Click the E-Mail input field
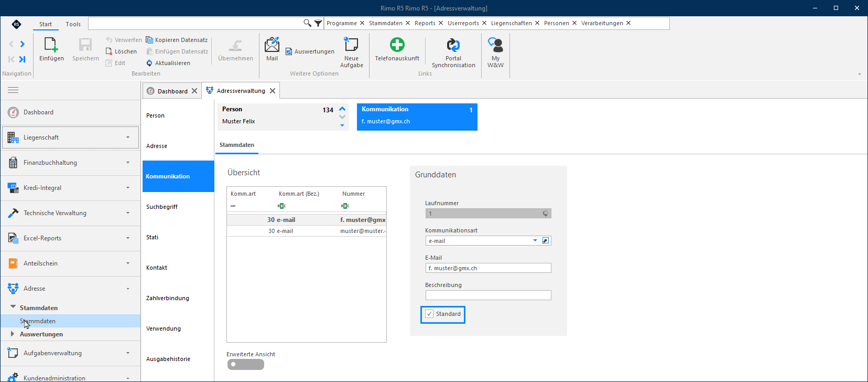Image resolution: width=868 pixels, height=382 pixels. [x=488, y=268]
